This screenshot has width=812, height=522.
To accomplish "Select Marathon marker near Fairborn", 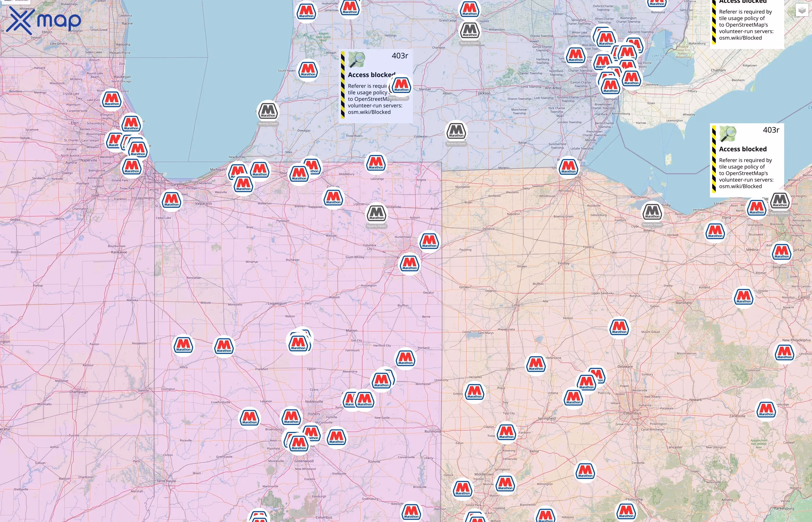I will [x=506, y=433].
